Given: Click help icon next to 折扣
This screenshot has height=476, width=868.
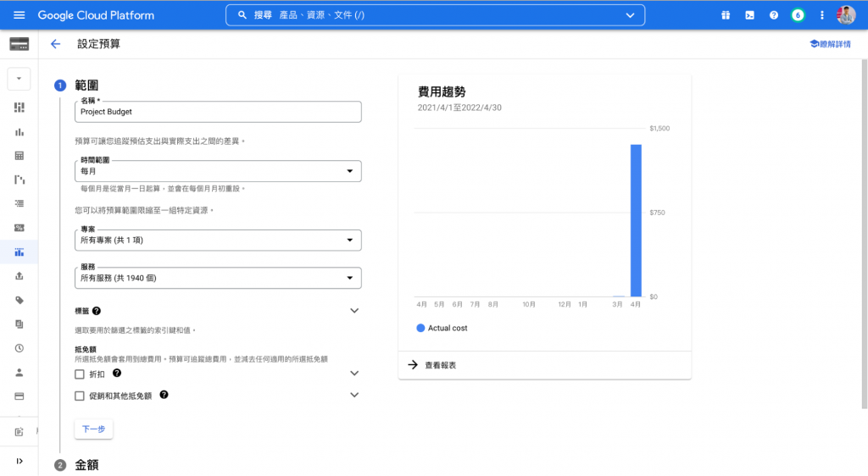Looking at the screenshot, I should click(x=117, y=374).
